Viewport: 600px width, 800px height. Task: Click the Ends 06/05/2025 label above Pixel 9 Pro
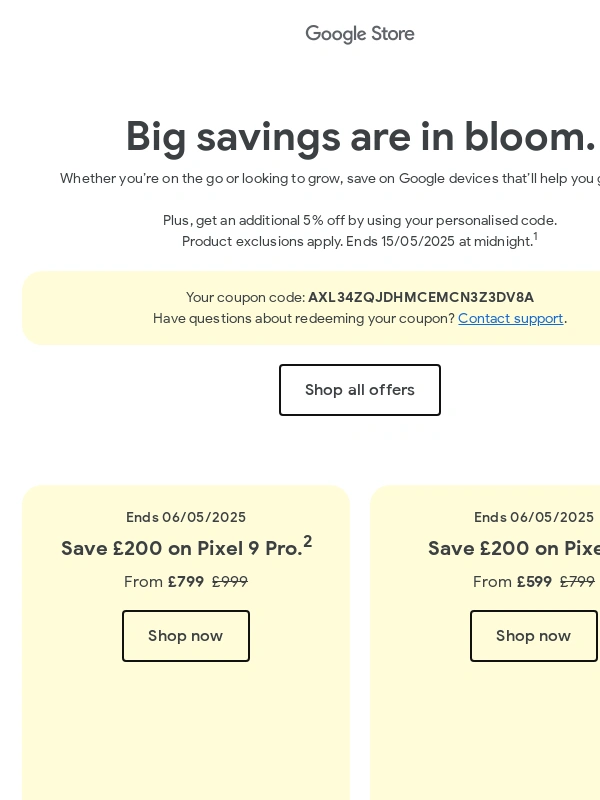pos(186,517)
